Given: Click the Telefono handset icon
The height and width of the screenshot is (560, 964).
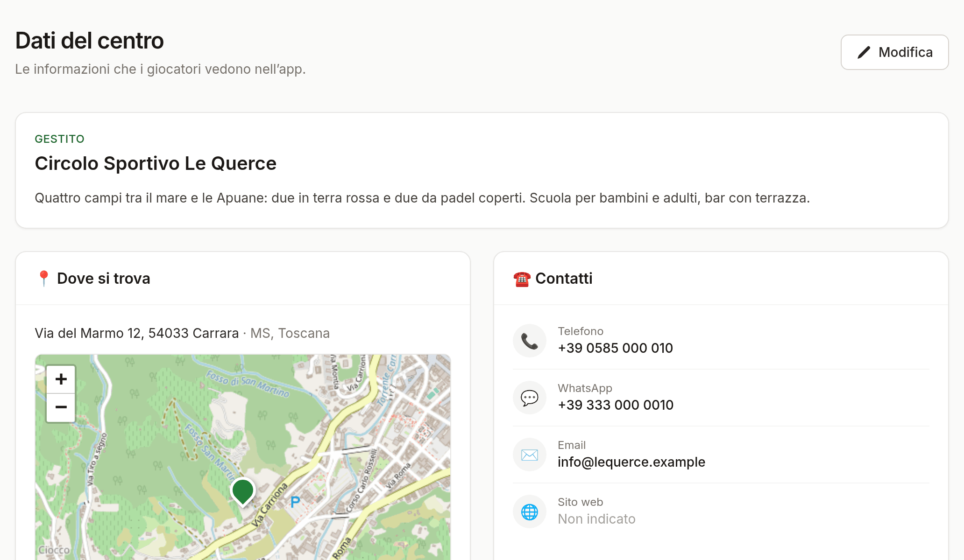Looking at the screenshot, I should tap(530, 341).
